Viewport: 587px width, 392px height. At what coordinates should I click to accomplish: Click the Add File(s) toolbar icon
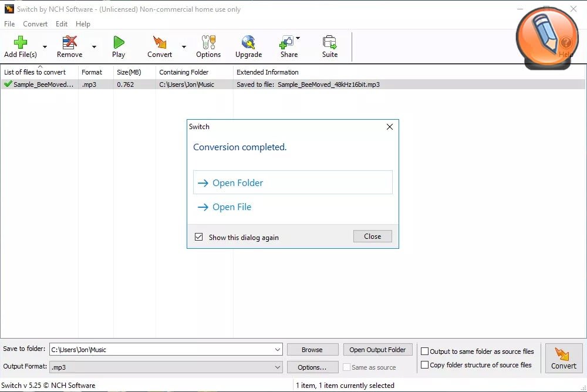coord(20,42)
